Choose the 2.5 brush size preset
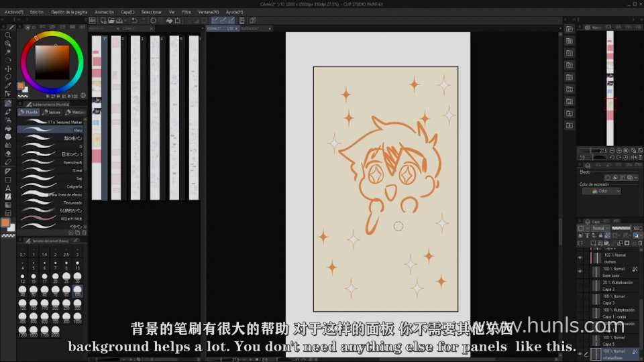The image size is (644, 362). (x=66, y=252)
